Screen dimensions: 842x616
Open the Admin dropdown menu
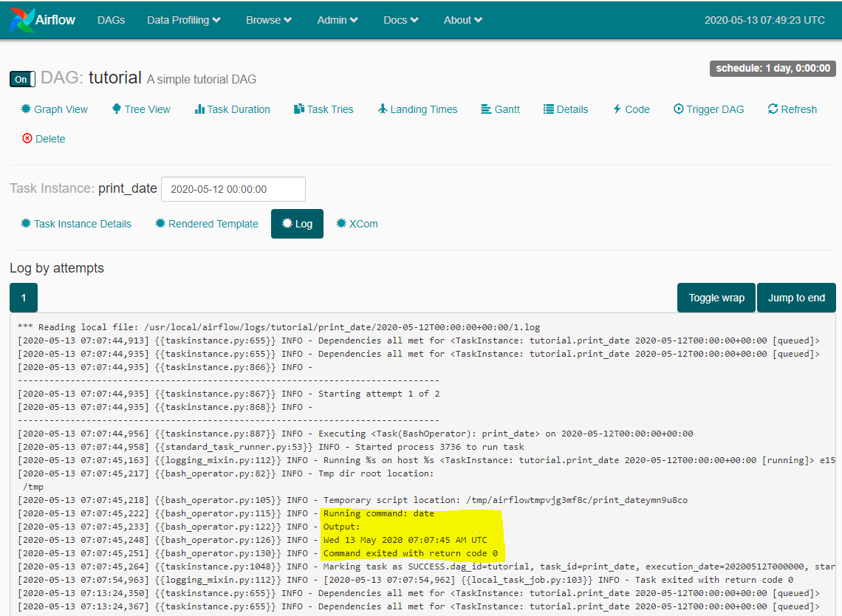click(338, 20)
